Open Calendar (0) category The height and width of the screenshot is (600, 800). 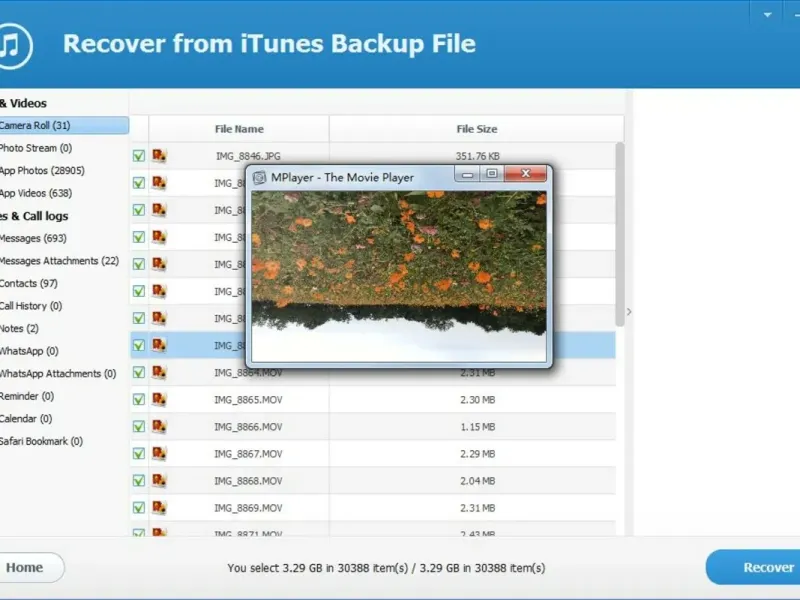click(x=26, y=418)
